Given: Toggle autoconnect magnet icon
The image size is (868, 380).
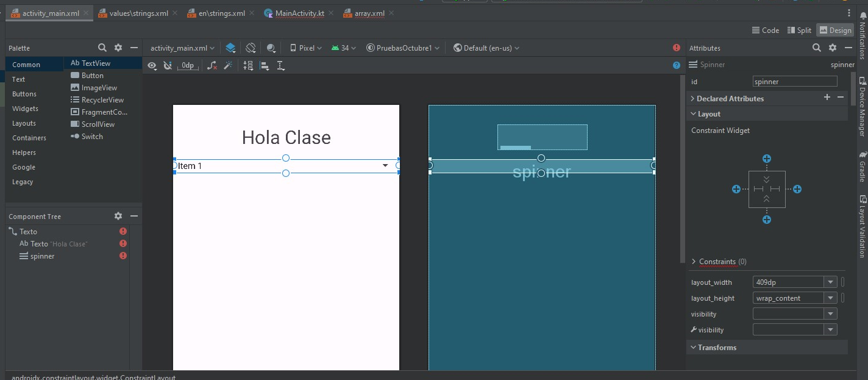Looking at the screenshot, I should 168,65.
